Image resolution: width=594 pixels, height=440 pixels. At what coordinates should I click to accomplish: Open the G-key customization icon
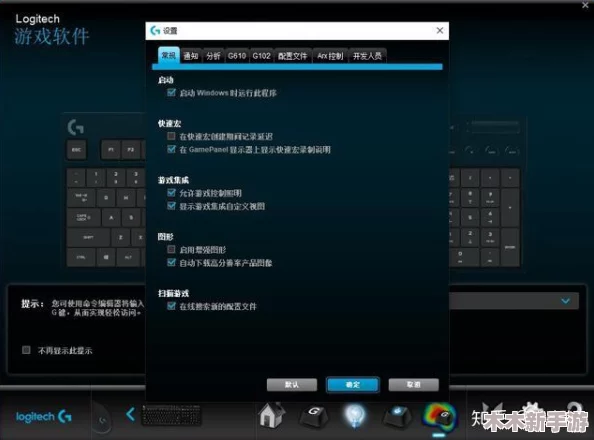[314, 416]
